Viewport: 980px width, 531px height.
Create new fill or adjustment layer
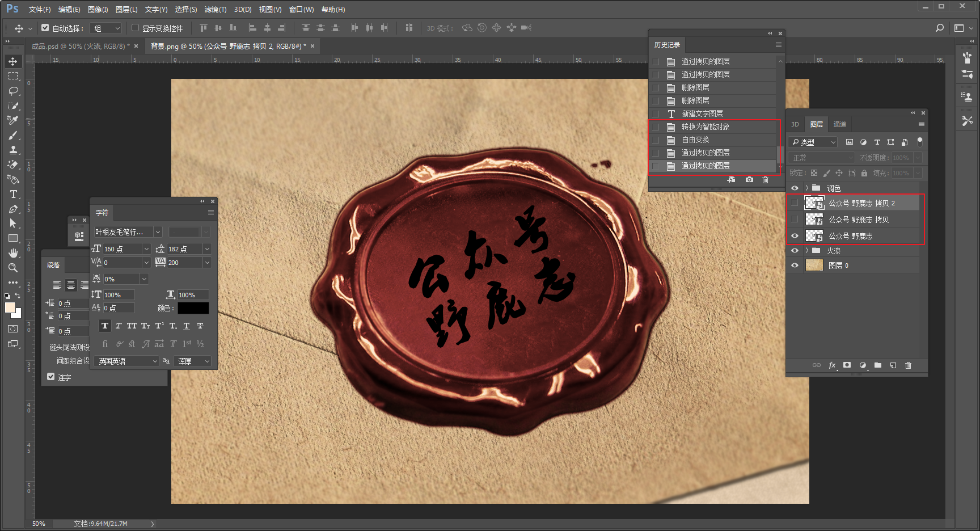(863, 365)
